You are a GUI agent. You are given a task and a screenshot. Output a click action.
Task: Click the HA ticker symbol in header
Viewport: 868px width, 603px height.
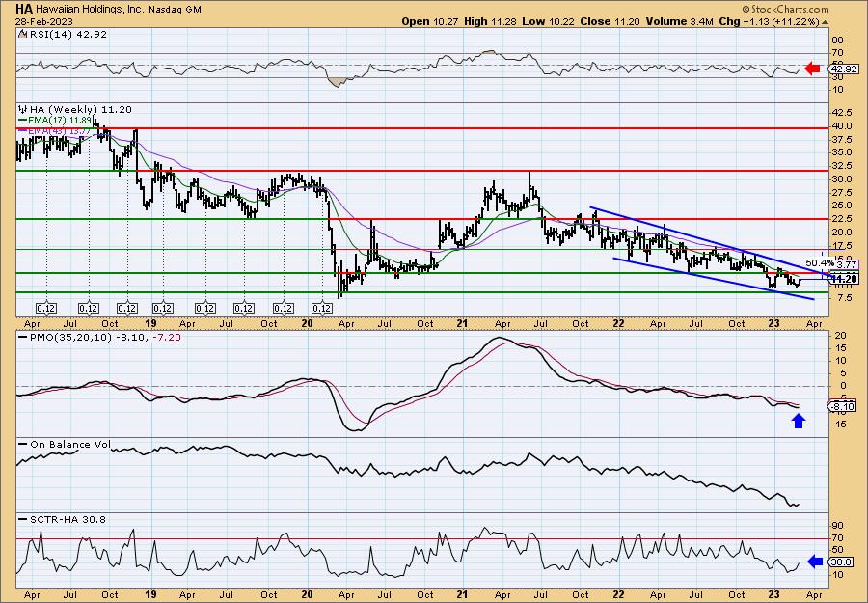pos(23,9)
